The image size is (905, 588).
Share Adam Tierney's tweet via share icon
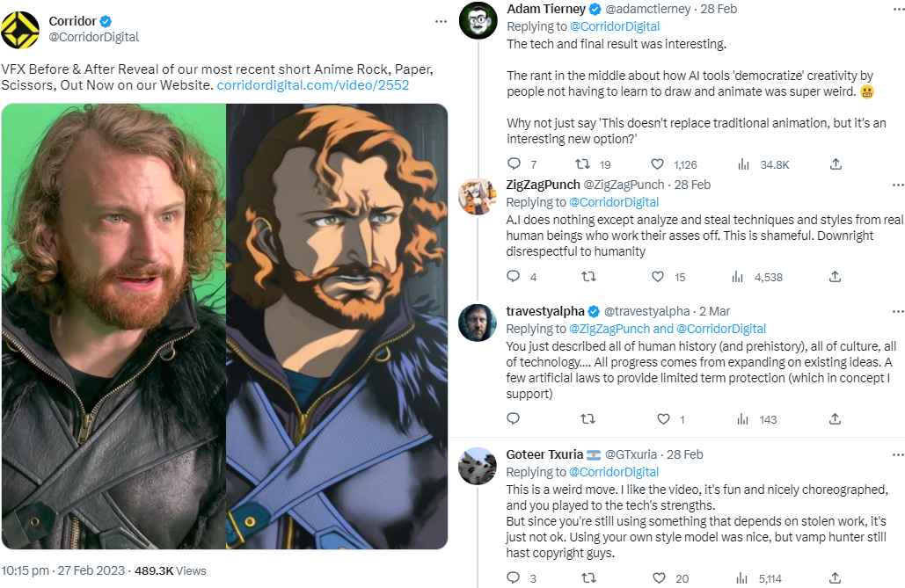836,164
